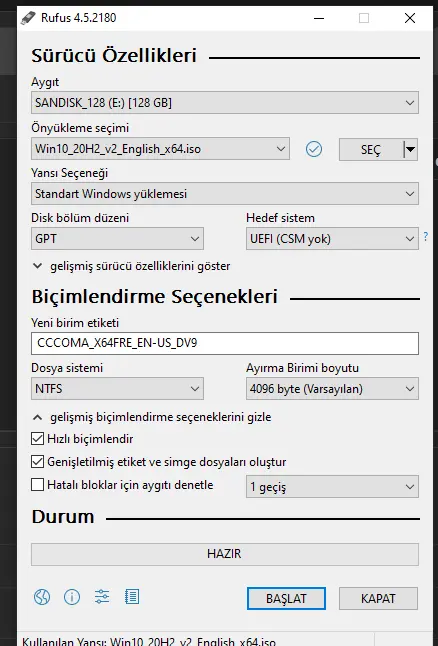438x646 pixels.
Task: Toggle the Hızlı biçimlendir checkbox
Action: click(37, 439)
